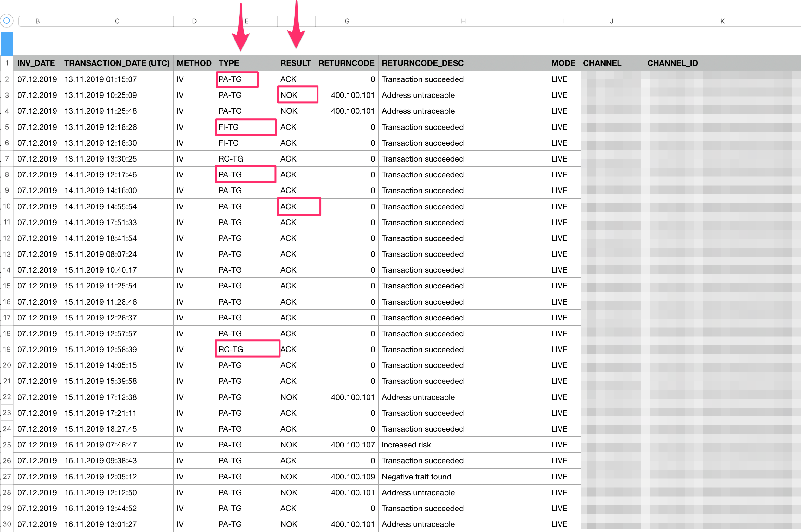Click the MODE column header cell
801x532 pixels.
point(563,63)
